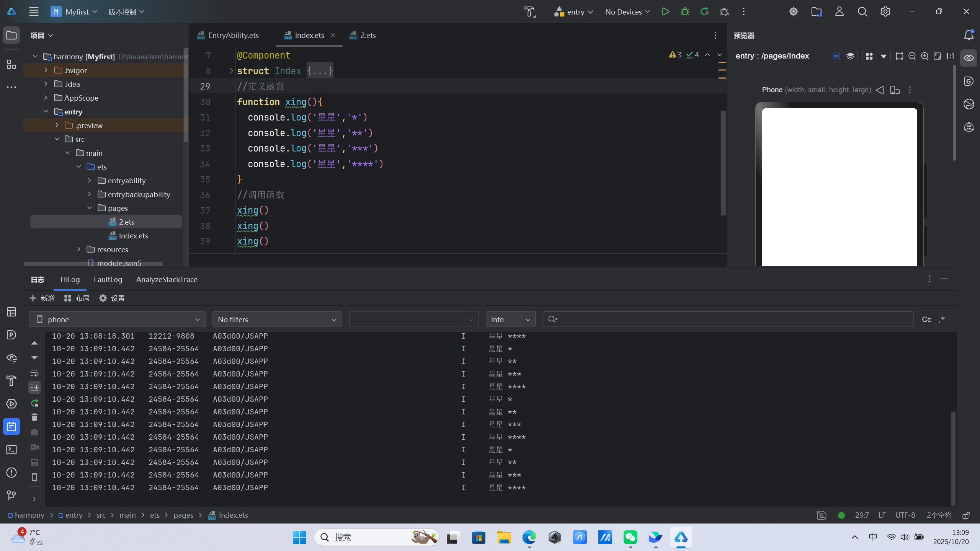Image resolution: width=980 pixels, height=551 pixels.
Task: Click the green Run button in the toolbar
Action: (665, 11)
